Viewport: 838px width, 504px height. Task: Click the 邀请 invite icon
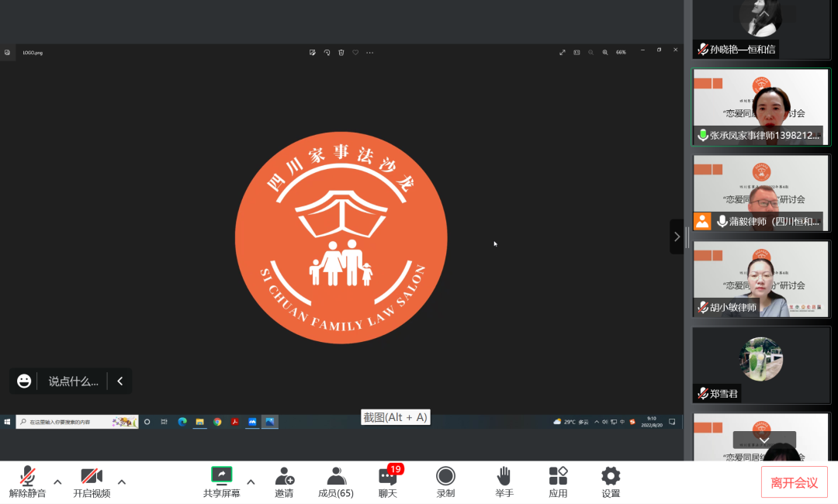(x=284, y=476)
